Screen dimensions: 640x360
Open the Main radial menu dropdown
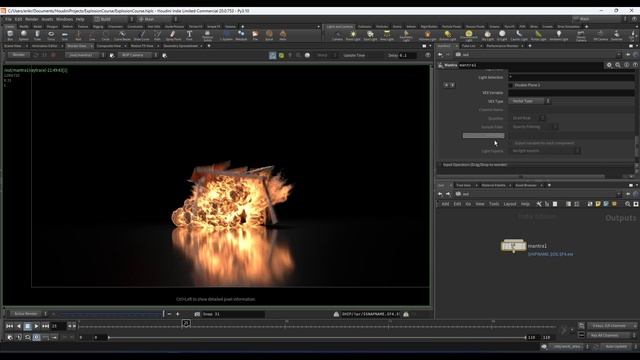(x=157, y=19)
